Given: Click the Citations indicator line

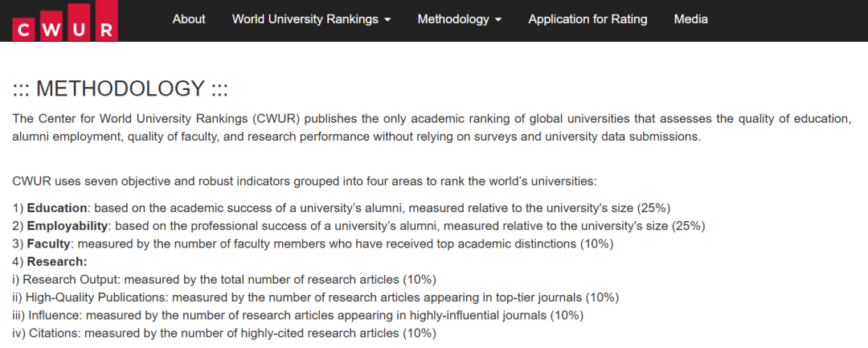Looking at the screenshot, I should coord(224,334).
